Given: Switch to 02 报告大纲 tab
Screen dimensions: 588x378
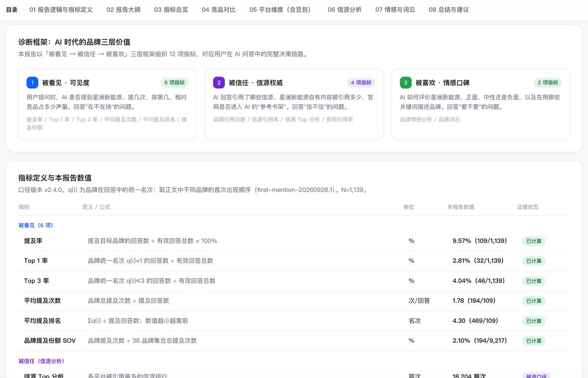Looking at the screenshot, I should tap(123, 9).
